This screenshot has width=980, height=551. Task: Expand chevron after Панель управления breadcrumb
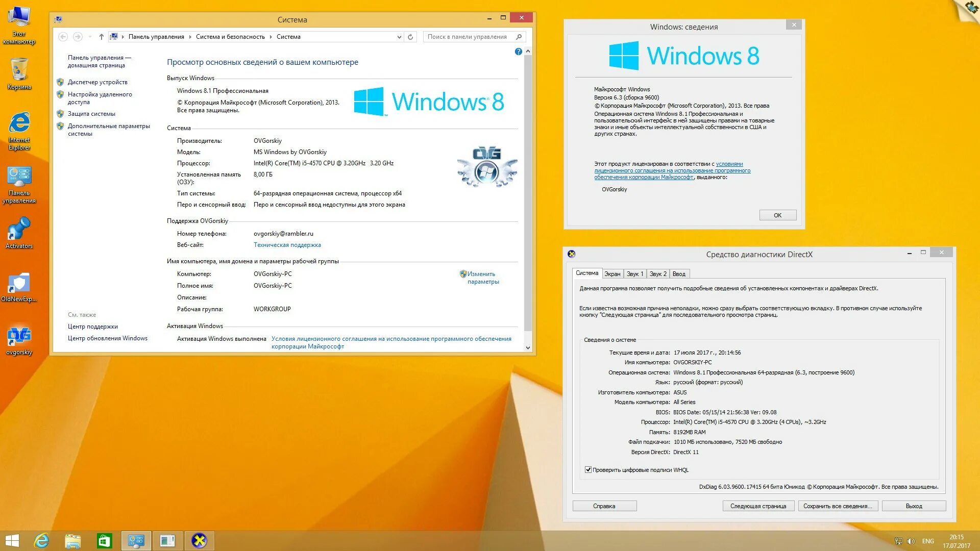190,37
